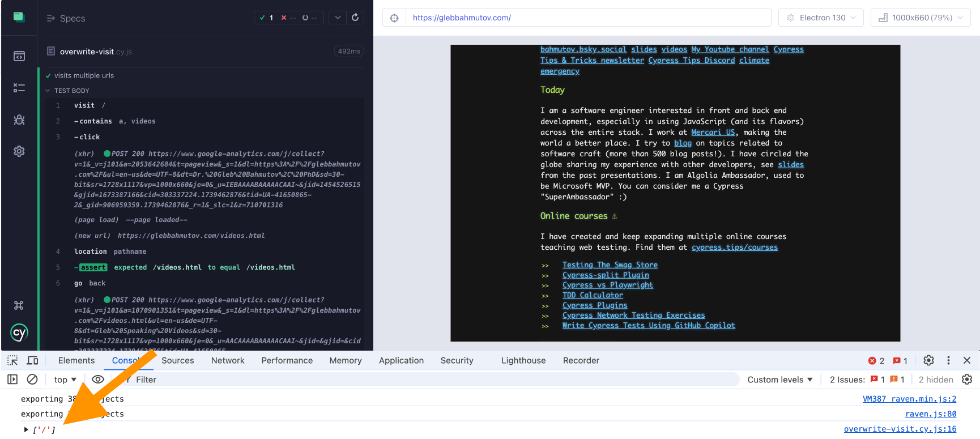Screen dimensions: 980x439
Task: Open Cypress Settings gear in sidebar
Action: point(19,151)
